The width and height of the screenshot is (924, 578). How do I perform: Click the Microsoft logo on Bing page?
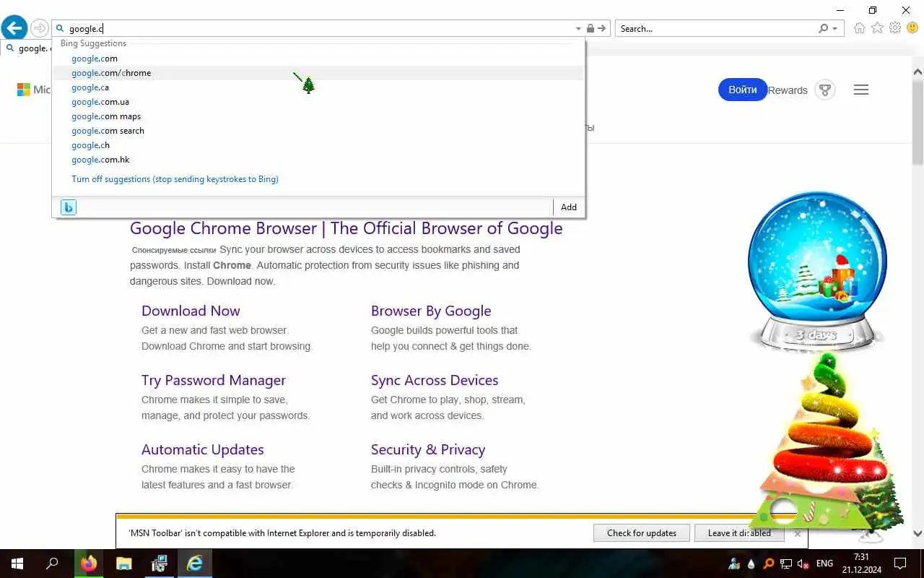(x=24, y=90)
